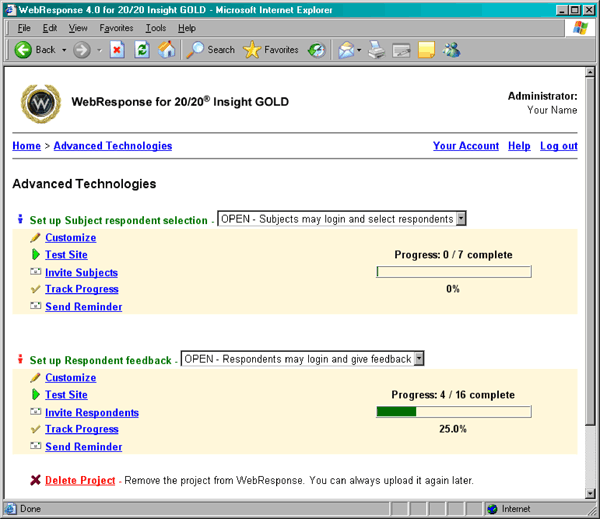Open the Tools menu
The image size is (600, 519).
click(x=155, y=28)
